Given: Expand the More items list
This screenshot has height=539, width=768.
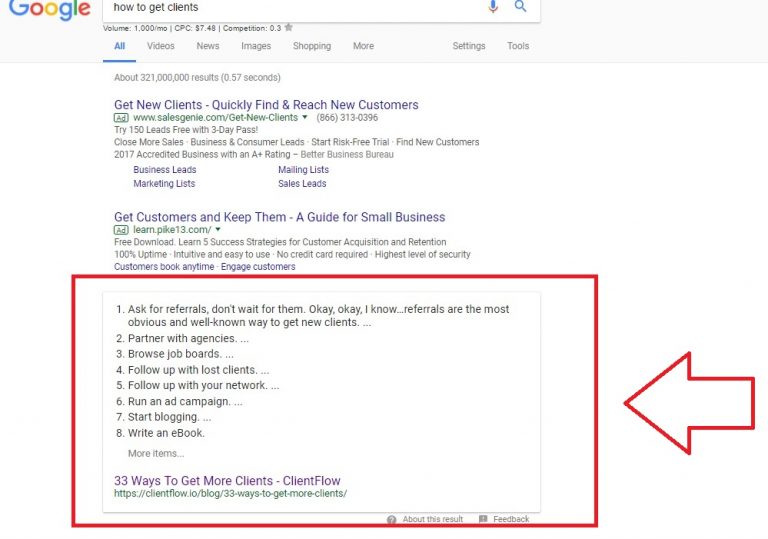Looking at the screenshot, I should click(156, 453).
